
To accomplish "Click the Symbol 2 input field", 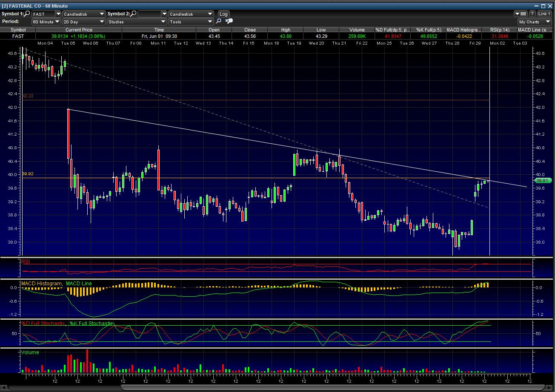I will [152, 14].
